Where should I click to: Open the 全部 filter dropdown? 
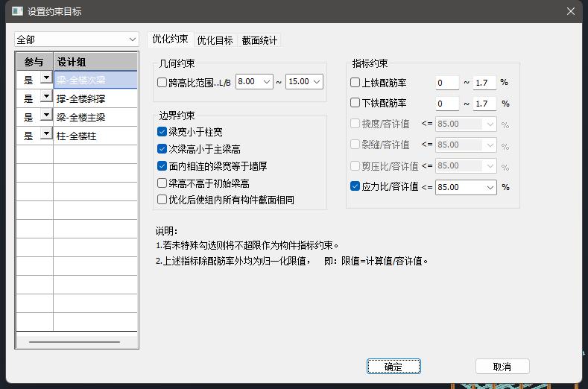click(77, 39)
